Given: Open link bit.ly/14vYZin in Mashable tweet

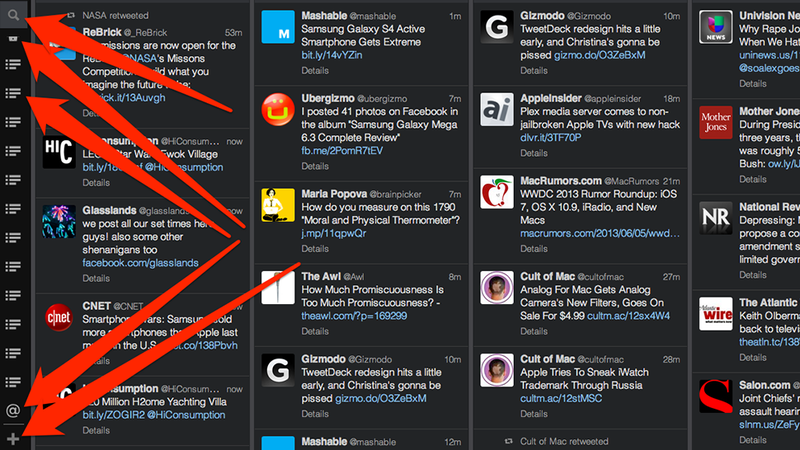Looking at the screenshot, I should tap(332, 55).
